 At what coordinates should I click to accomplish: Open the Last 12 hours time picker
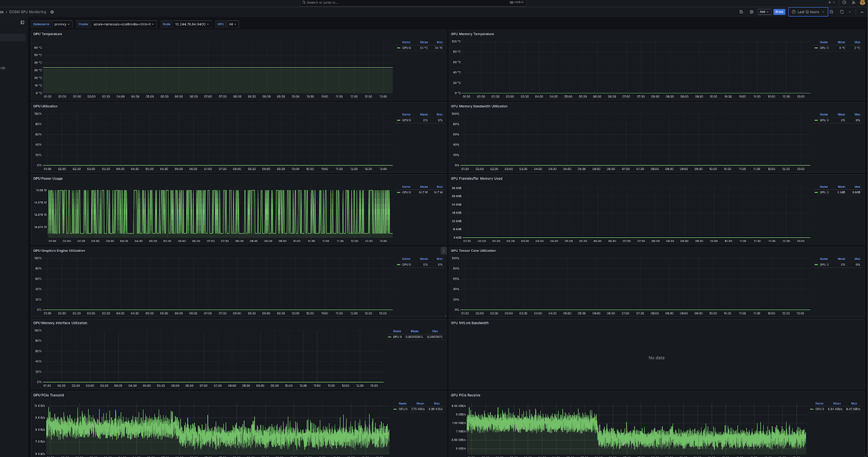[x=808, y=12]
